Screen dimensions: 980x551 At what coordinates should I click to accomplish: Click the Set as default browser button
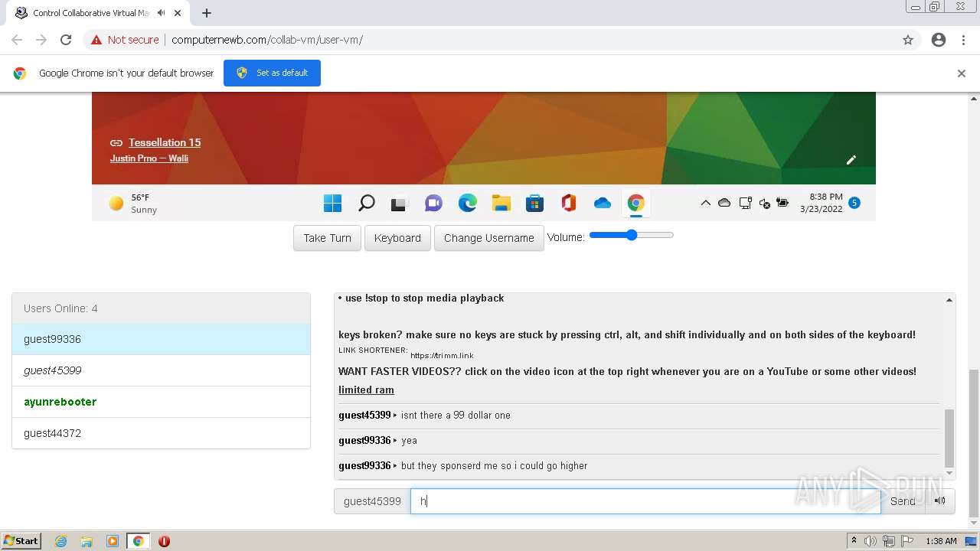click(272, 73)
